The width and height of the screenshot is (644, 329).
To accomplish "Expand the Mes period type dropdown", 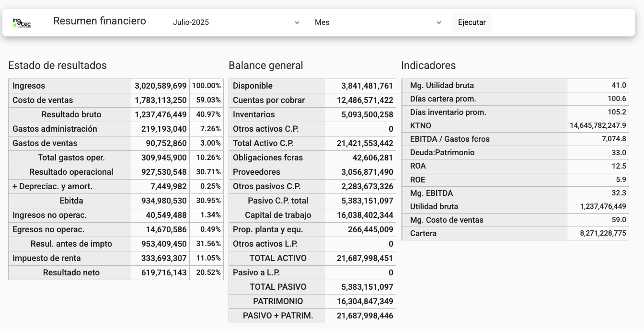I will click(377, 23).
